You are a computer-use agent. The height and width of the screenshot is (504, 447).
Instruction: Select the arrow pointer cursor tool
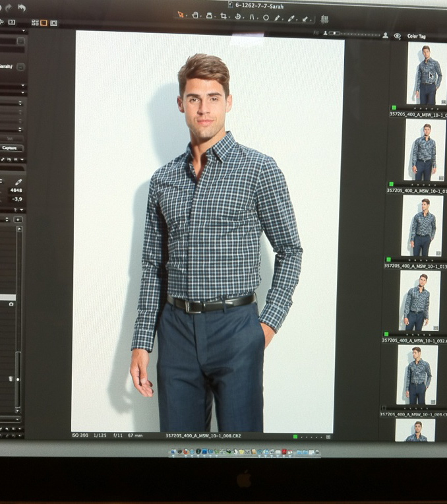click(x=181, y=15)
